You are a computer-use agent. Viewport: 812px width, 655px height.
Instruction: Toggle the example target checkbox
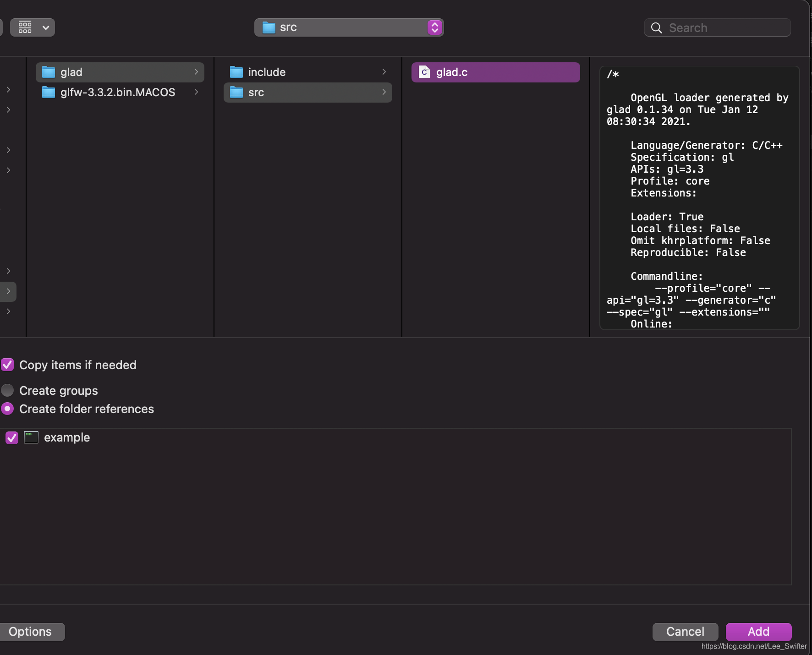(12, 438)
